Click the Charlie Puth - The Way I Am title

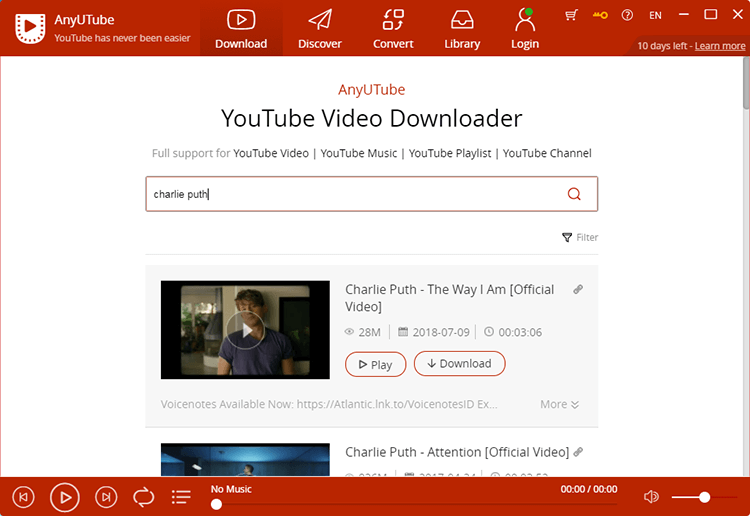(x=450, y=298)
